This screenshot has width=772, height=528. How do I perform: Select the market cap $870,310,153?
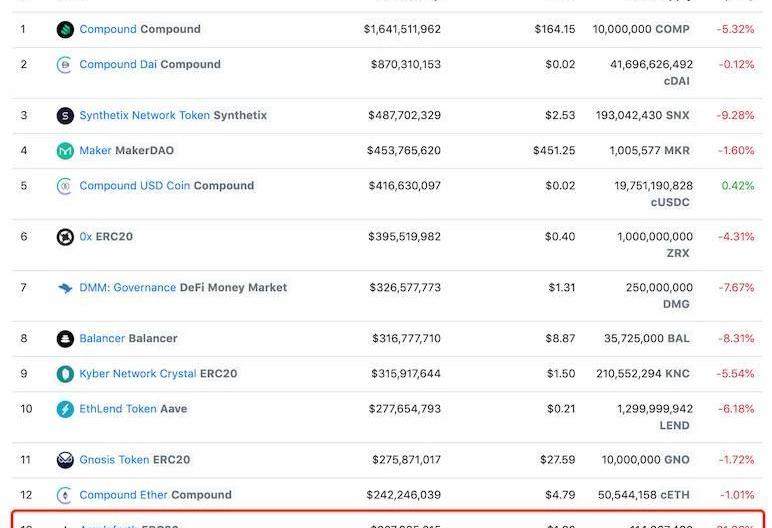[x=406, y=64]
